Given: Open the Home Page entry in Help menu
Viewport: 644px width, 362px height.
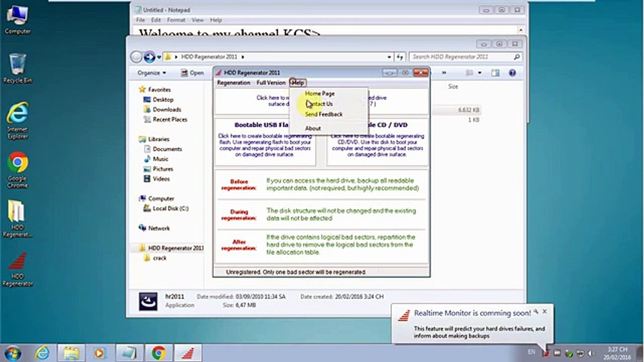Looking at the screenshot, I should pyautogui.click(x=319, y=94).
